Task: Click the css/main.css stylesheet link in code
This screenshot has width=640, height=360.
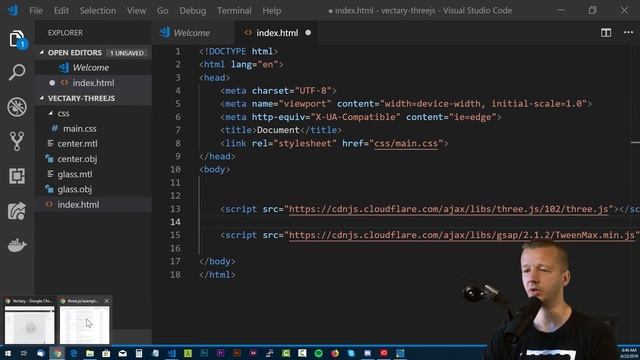Action: 406,144
